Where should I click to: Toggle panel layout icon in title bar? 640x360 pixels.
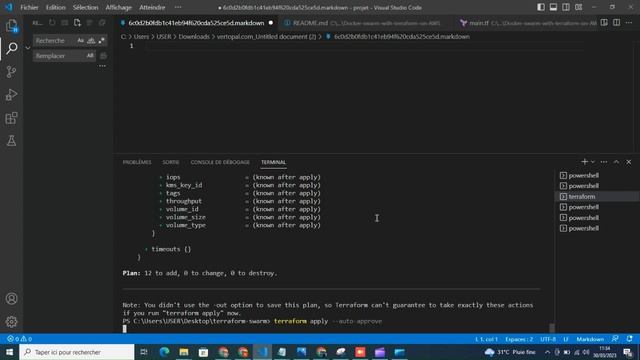tap(553, 7)
